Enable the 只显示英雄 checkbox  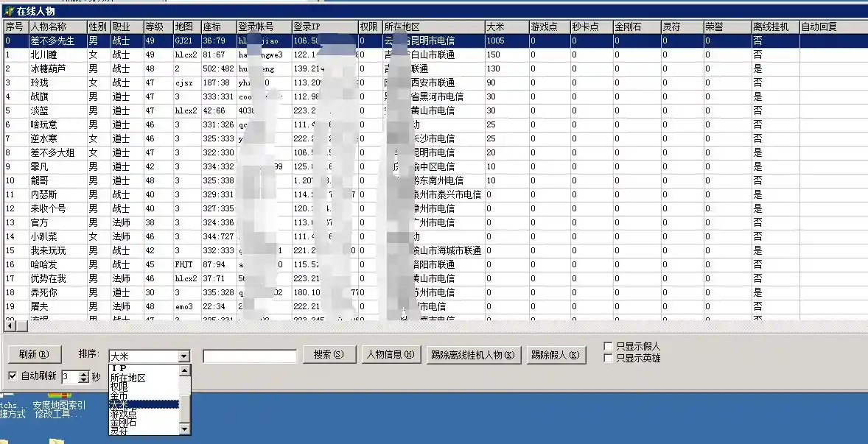point(608,358)
